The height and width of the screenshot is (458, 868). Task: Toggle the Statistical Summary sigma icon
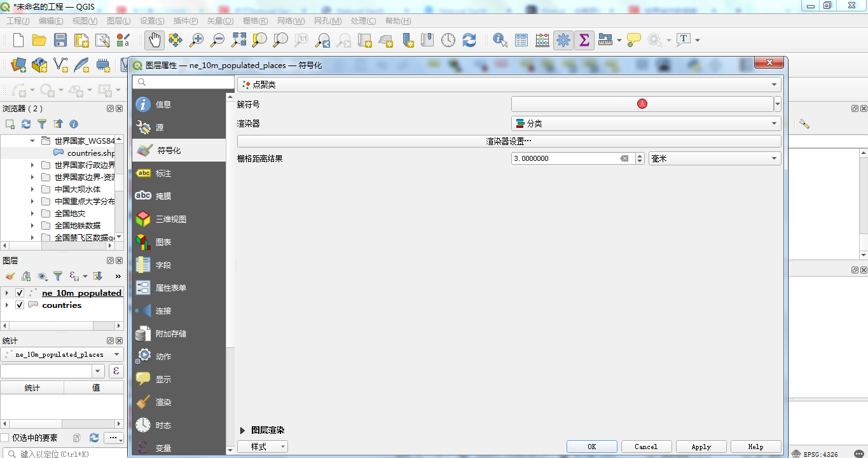point(584,40)
